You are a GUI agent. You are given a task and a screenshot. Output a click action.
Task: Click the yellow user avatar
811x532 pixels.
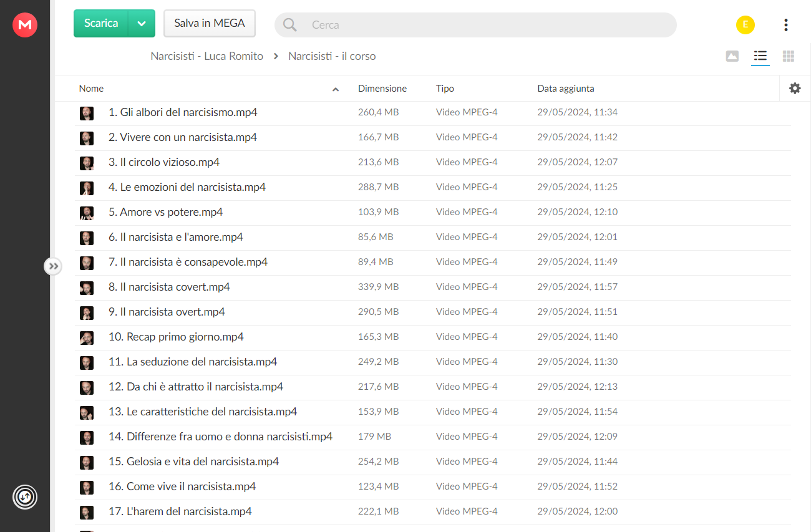pyautogui.click(x=745, y=25)
